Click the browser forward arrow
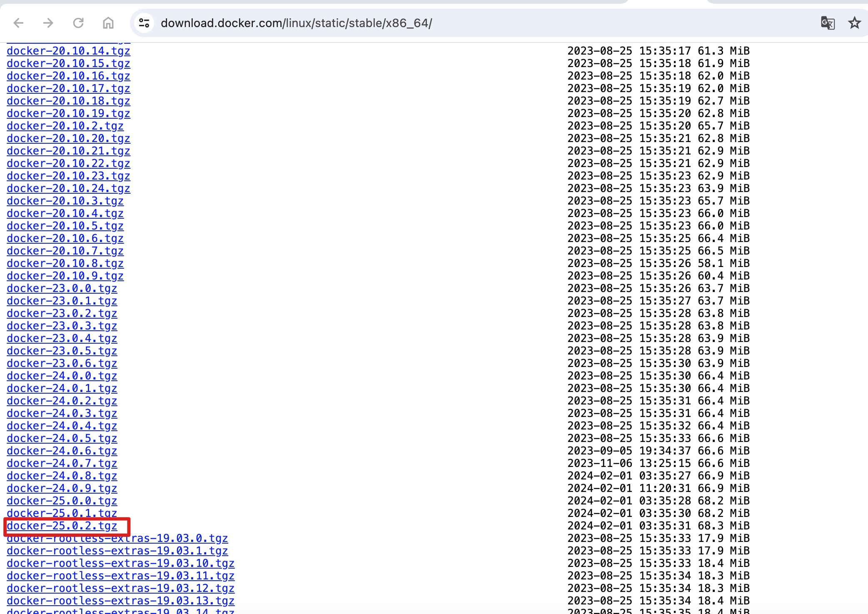This screenshot has height=614, width=868. pos(48,23)
